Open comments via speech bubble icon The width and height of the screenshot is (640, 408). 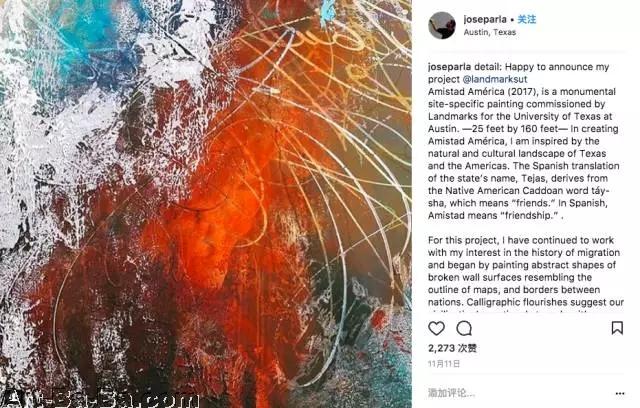[464, 328]
